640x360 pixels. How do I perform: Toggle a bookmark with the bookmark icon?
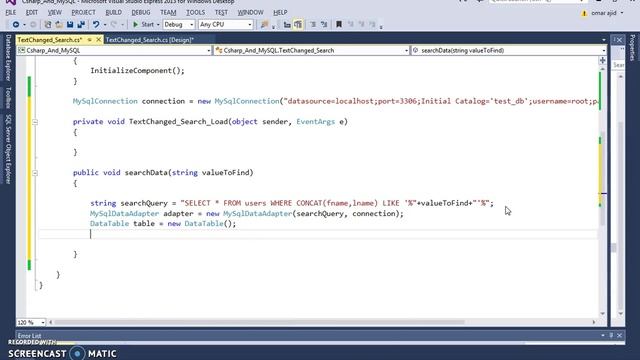(x=338, y=25)
